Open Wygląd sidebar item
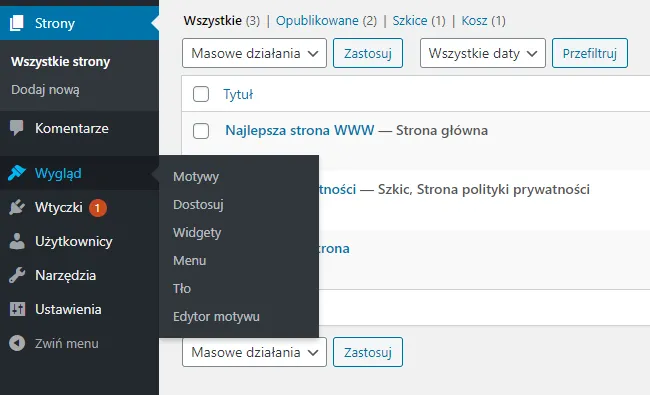Screen dimensions: 650x395 79,173
